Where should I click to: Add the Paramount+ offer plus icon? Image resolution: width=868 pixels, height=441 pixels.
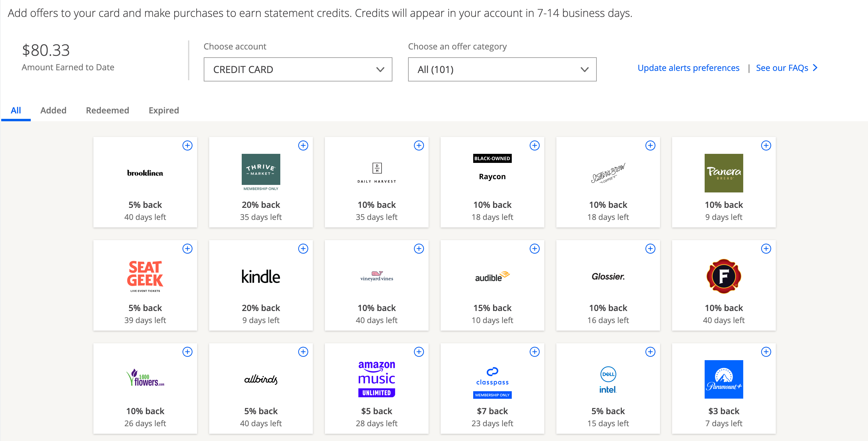point(766,352)
